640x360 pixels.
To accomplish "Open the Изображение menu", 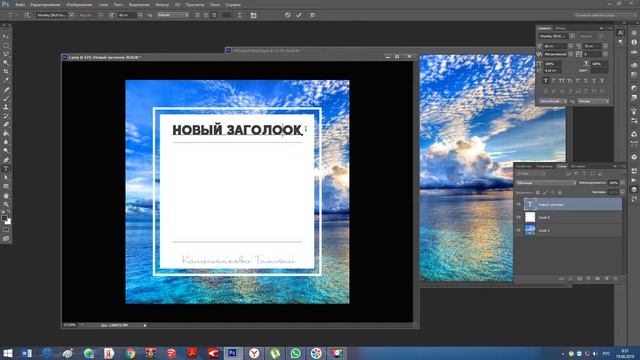I will (x=79, y=4).
